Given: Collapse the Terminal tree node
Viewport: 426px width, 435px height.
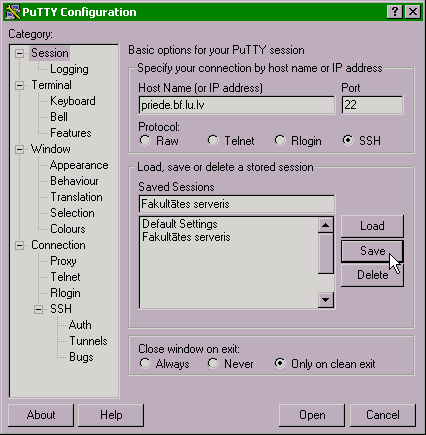Looking at the screenshot, I should tap(19, 85).
